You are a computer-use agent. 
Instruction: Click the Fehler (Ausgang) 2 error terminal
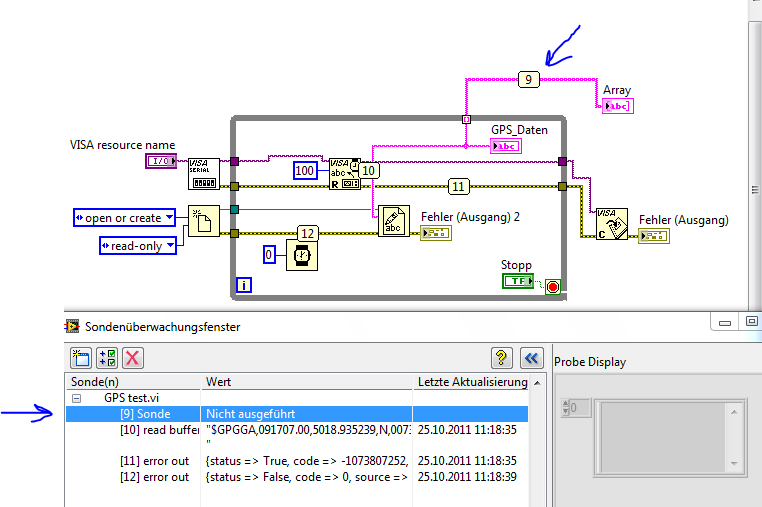[x=436, y=233]
